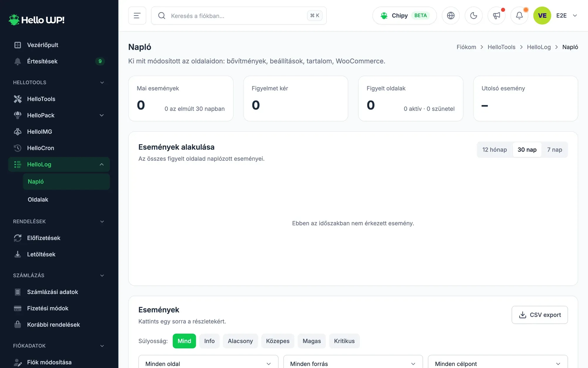588x368 pixels.
Task: Follow the HelloLog breadcrumb link
Action: (539, 47)
